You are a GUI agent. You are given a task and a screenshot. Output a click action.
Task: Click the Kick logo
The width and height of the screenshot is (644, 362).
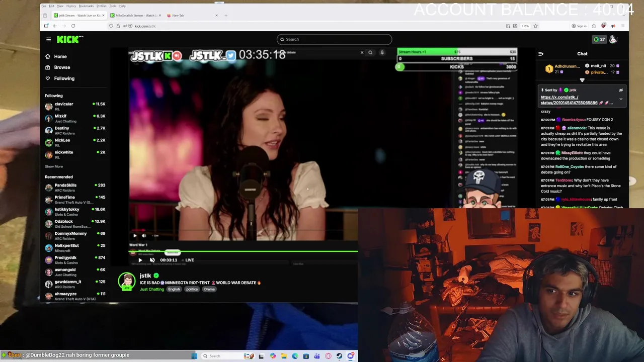click(69, 39)
